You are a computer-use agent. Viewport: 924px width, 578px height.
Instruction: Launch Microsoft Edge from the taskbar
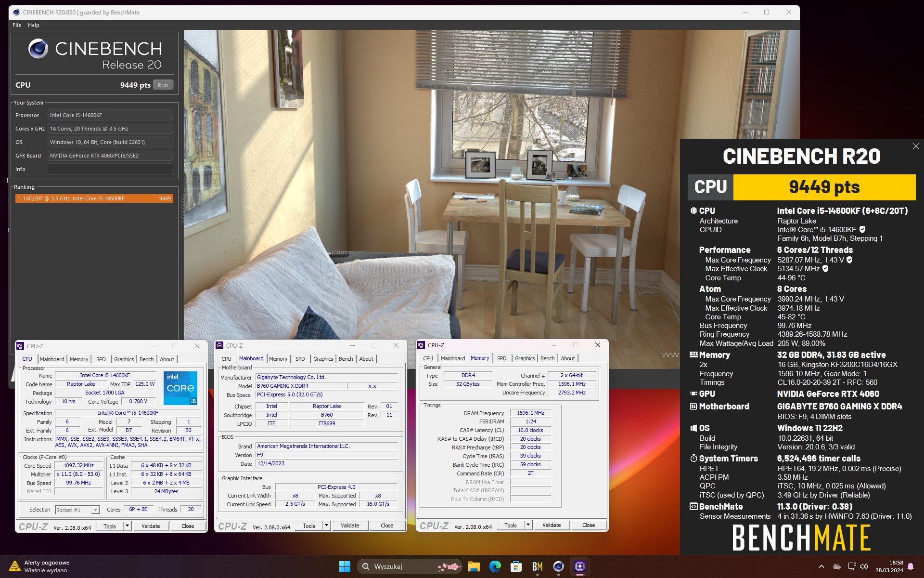(x=495, y=566)
